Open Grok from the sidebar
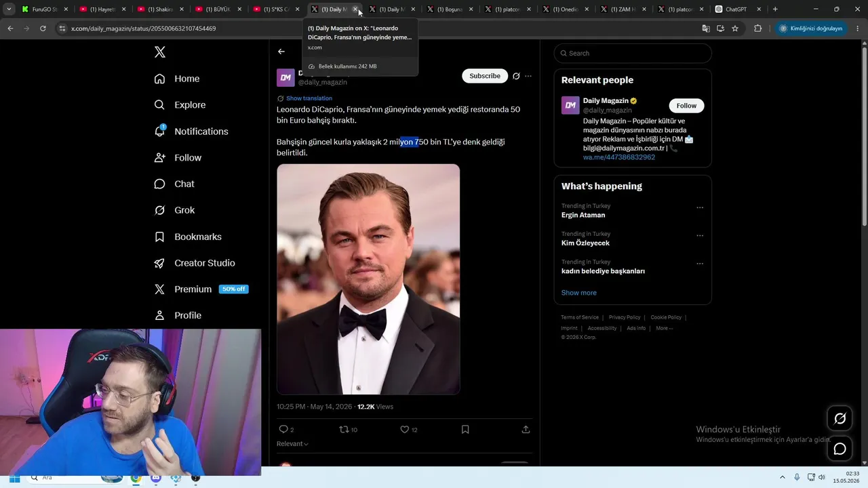This screenshot has width=868, height=488. tap(175, 210)
